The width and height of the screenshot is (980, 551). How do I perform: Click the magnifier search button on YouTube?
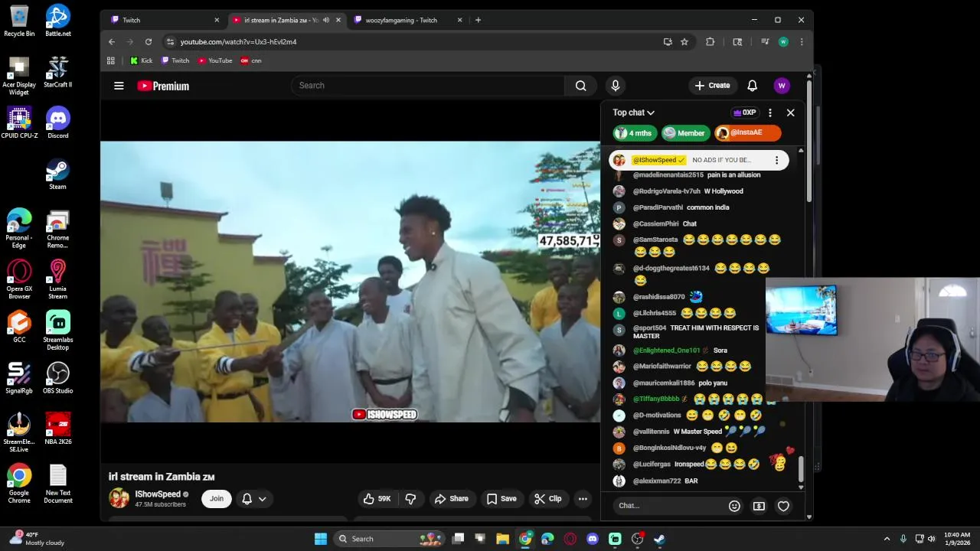click(x=580, y=86)
